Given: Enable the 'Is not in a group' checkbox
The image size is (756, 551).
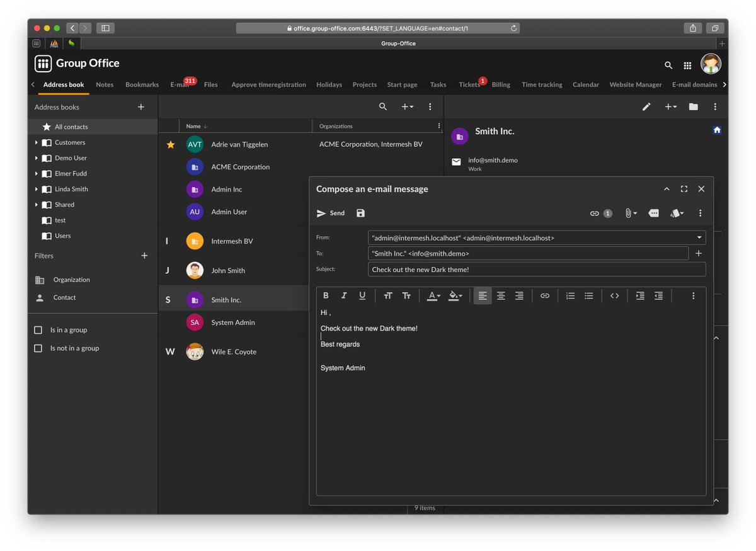Looking at the screenshot, I should [38, 348].
